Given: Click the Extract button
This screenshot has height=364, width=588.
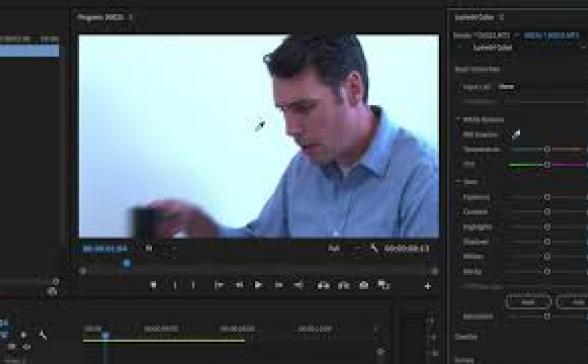Looking at the screenshot, I should [344, 286].
